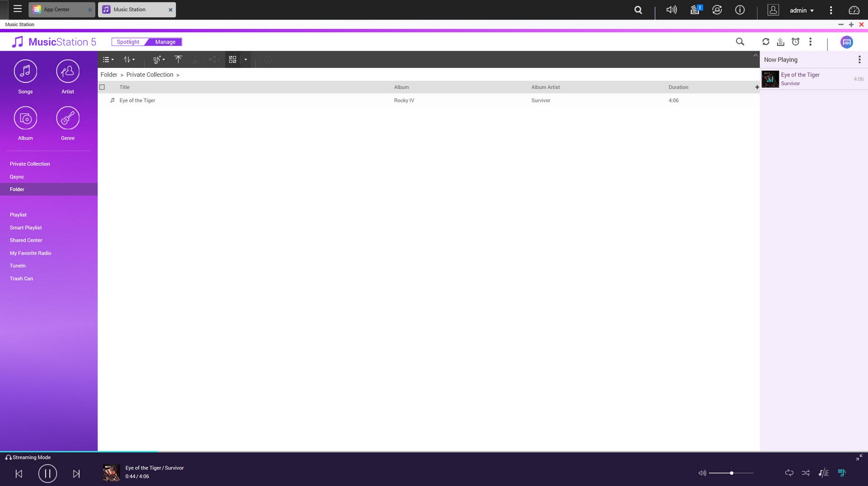Open MusicStation more options menu
The height and width of the screenshot is (486, 868).
pos(811,42)
